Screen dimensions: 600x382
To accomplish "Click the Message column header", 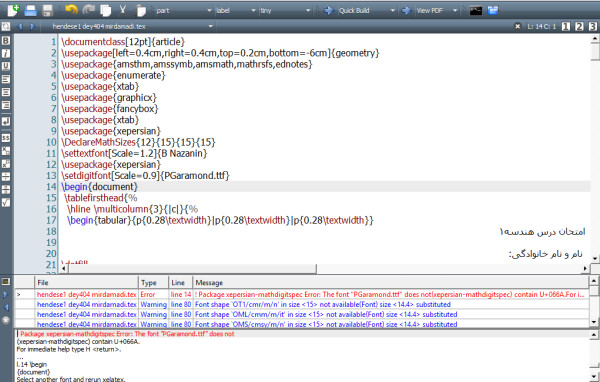I will 391,283.
